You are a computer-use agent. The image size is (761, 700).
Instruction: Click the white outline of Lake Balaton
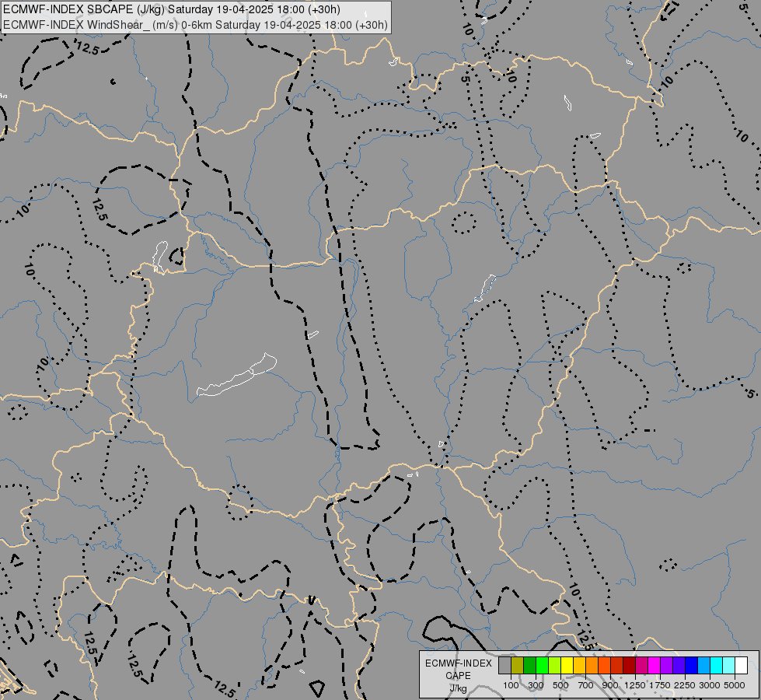pyautogui.click(x=237, y=376)
